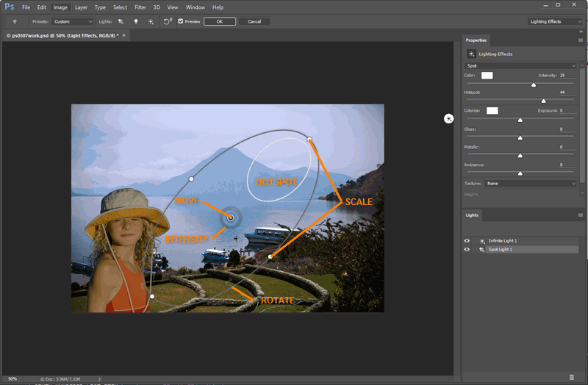Click OK to apply lighting effects
The image size is (588, 385).
coord(220,21)
